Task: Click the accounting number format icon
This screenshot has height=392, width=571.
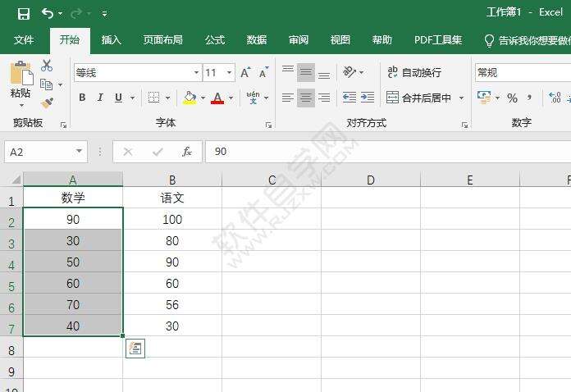Action: click(x=484, y=98)
